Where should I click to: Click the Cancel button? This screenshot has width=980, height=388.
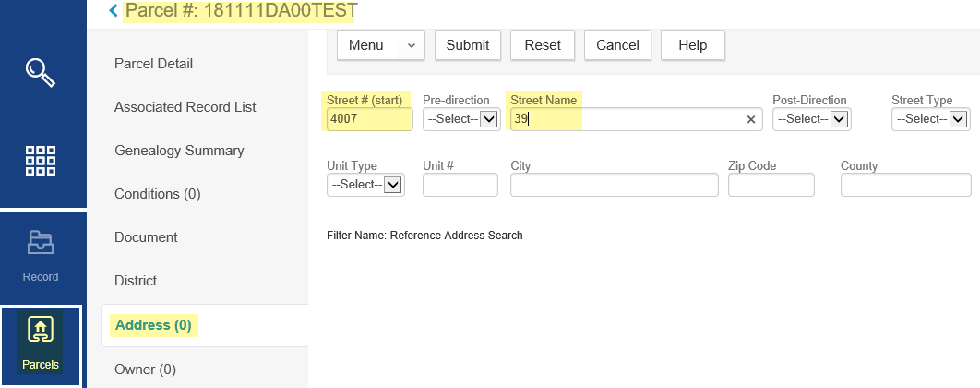tap(617, 45)
